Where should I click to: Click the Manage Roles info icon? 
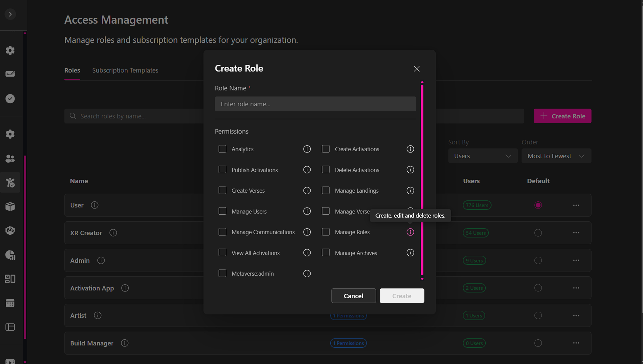click(410, 232)
